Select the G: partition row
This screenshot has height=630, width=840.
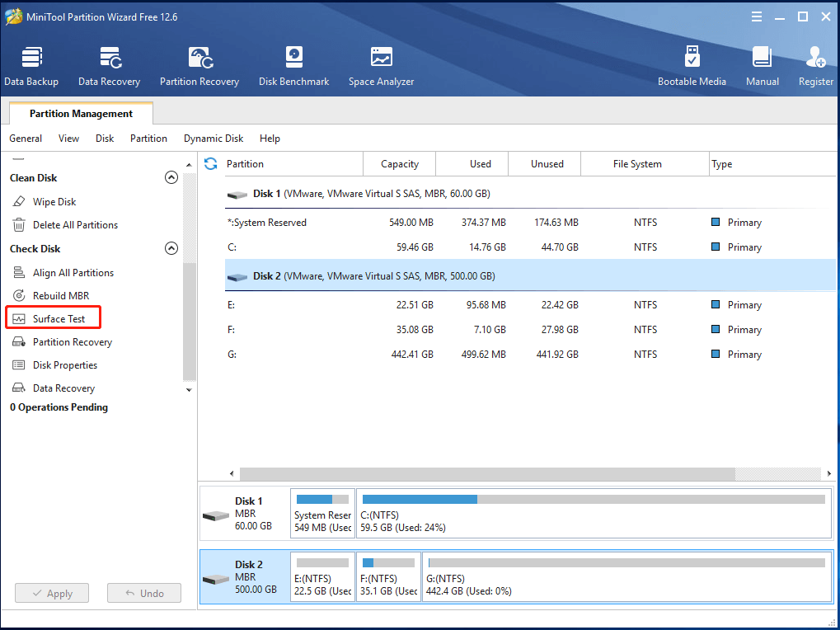pos(530,354)
